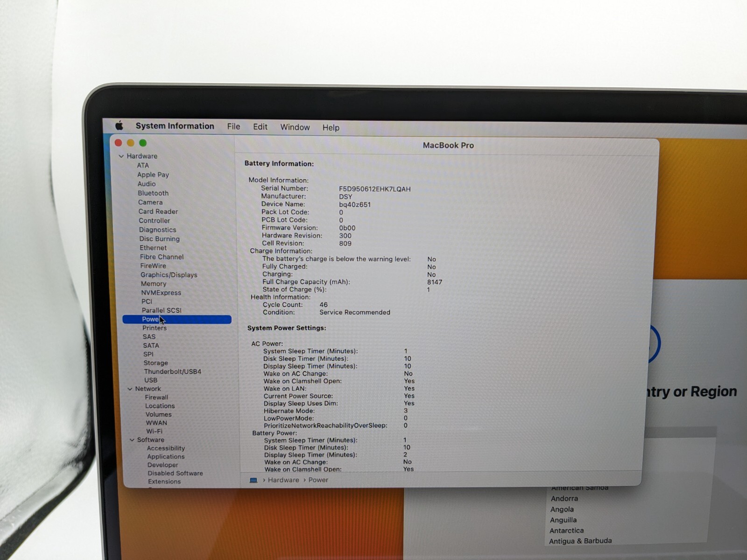
Task: Open the System Information app menu
Action: tap(175, 126)
